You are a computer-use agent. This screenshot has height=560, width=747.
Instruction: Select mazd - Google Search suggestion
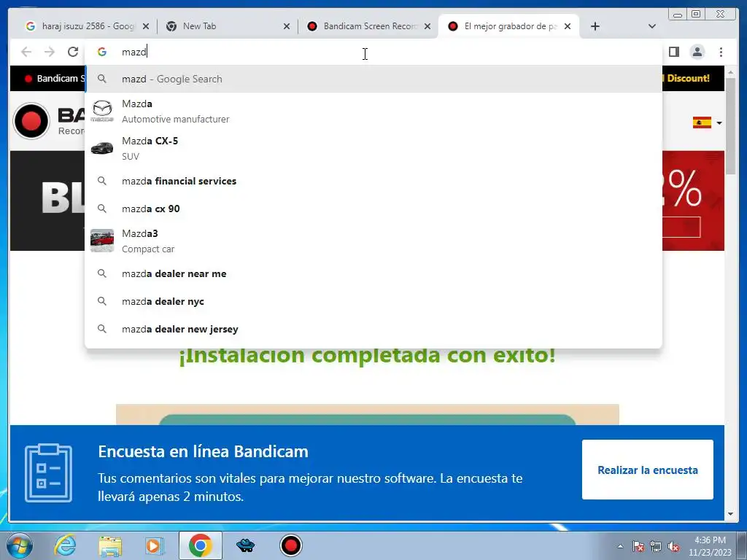(373, 79)
